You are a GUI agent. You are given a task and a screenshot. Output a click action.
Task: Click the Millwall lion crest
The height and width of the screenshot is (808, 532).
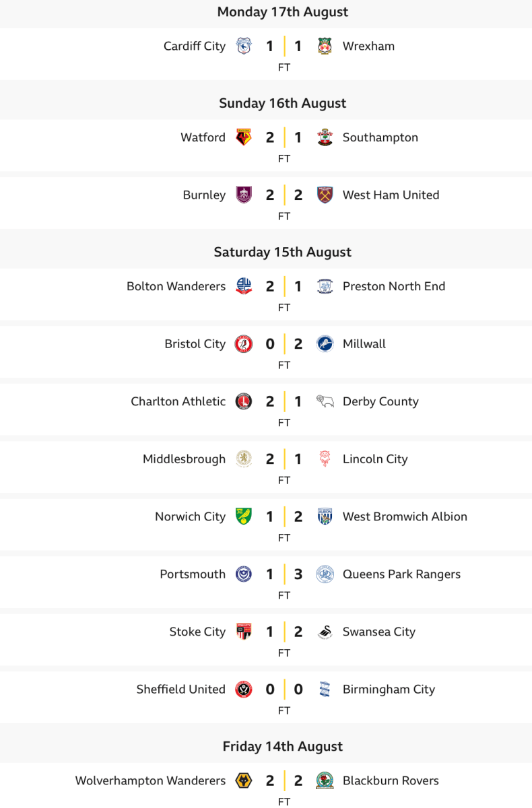coord(325,344)
